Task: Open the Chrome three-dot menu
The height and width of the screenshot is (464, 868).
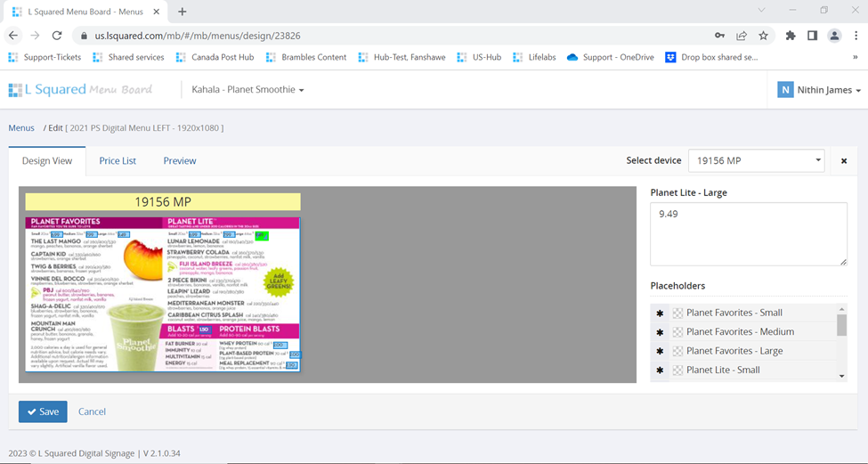Action: pyautogui.click(x=856, y=36)
